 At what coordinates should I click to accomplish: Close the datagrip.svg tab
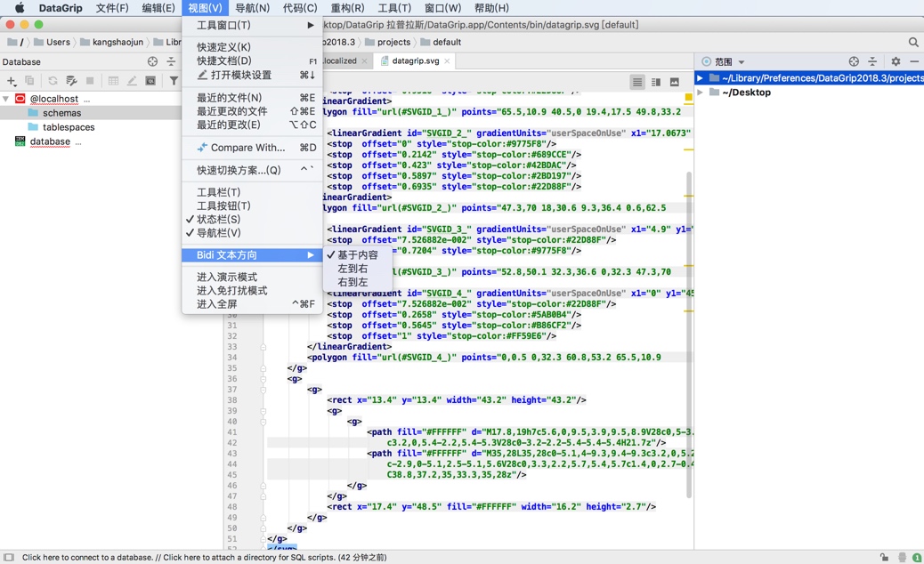point(447,60)
